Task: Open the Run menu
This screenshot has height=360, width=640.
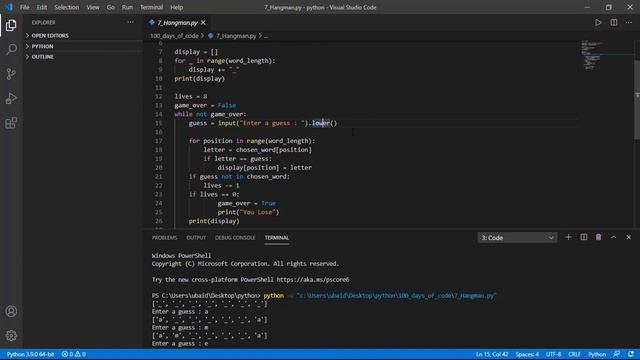Action: 127,7
